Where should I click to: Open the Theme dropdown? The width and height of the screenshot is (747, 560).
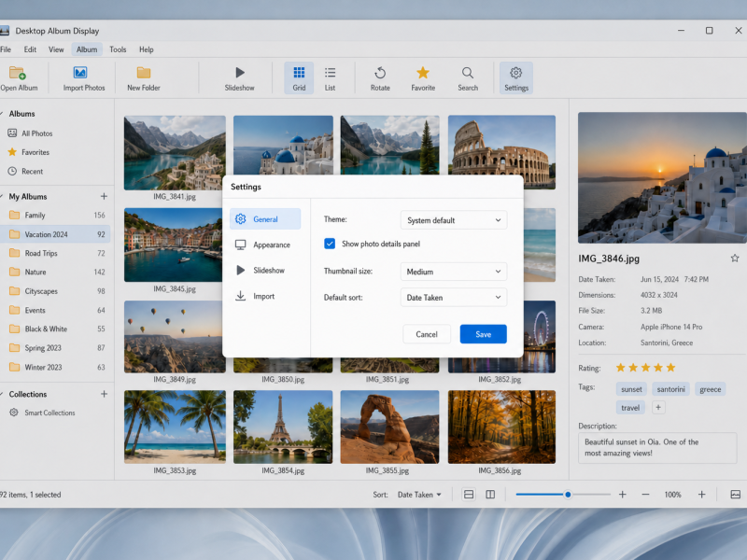(454, 220)
